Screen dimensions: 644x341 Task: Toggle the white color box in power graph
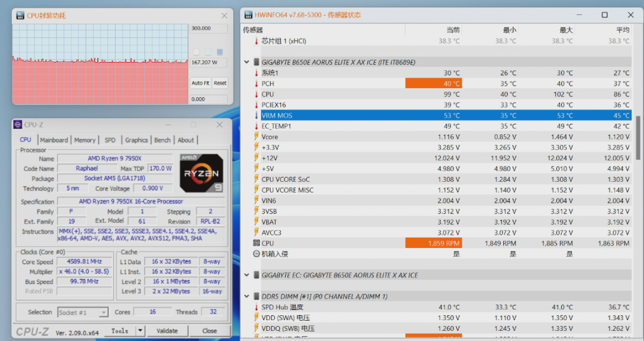click(x=196, y=52)
